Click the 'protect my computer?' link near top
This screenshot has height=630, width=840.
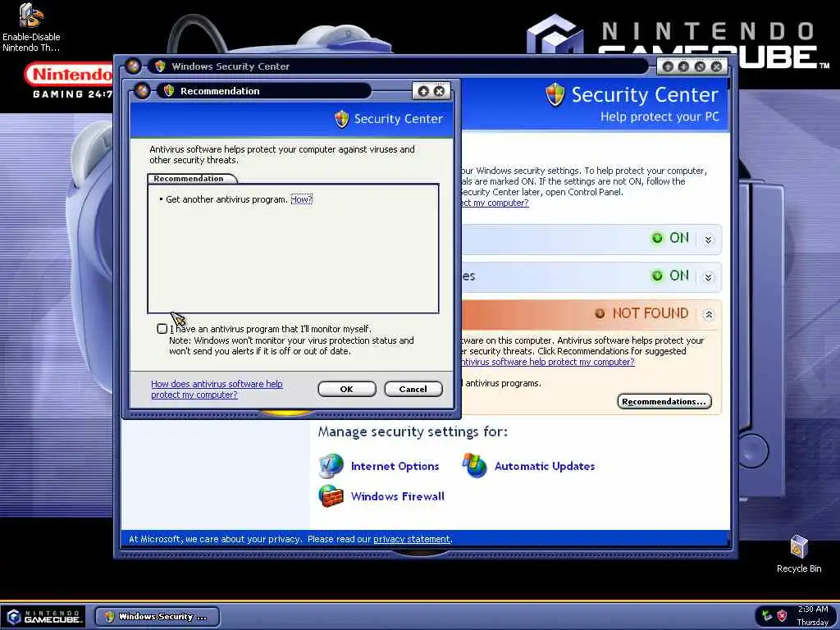(495, 203)
